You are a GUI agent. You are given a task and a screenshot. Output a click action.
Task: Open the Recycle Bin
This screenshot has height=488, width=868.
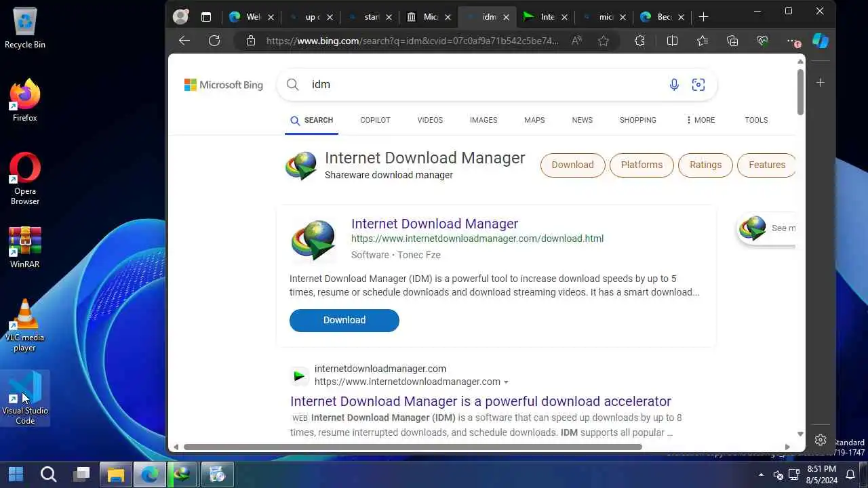[x=25, y=28]
